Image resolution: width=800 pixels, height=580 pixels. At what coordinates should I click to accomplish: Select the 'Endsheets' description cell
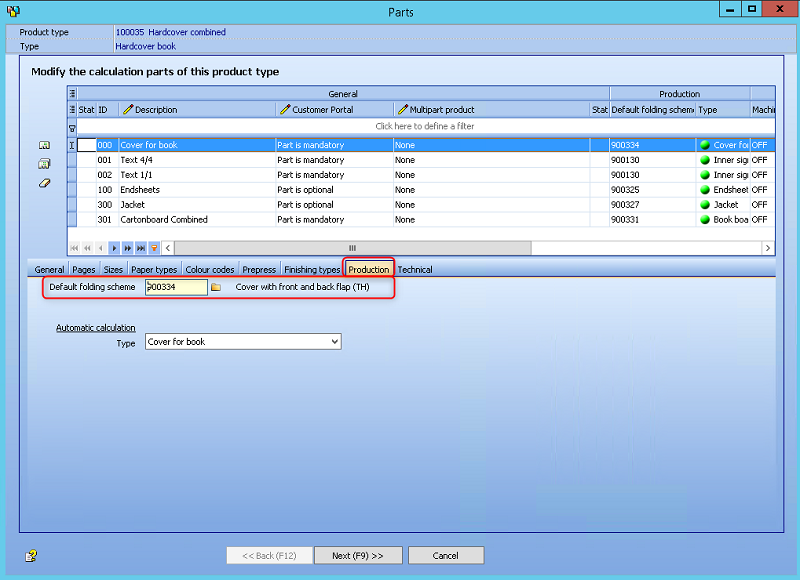[x=197, y=190]
